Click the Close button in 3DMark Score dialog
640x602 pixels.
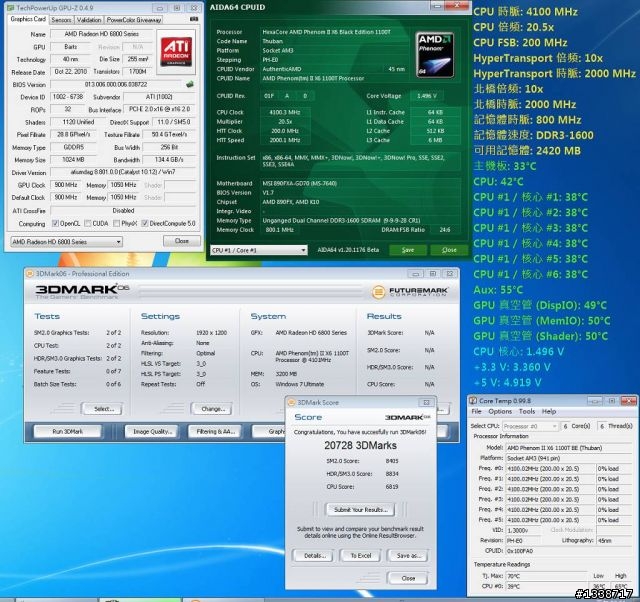pos(408,578)
